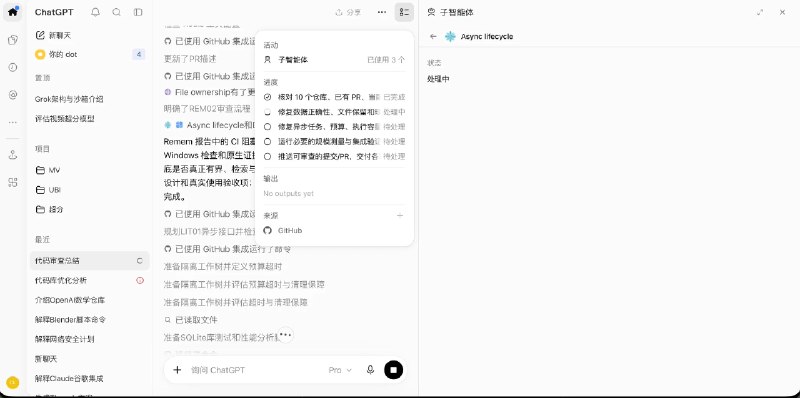This screenshot has width=800, height=398.
Task: Click the pending circle for 推送可审查的提交 step
Action: pyautogui.click(x=267, y=156)
